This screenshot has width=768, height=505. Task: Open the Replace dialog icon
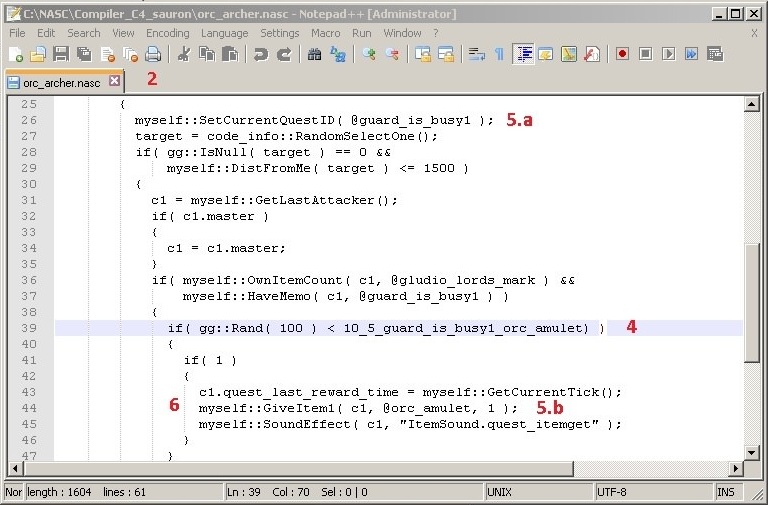pyautogui.click(x=338, y=54)
